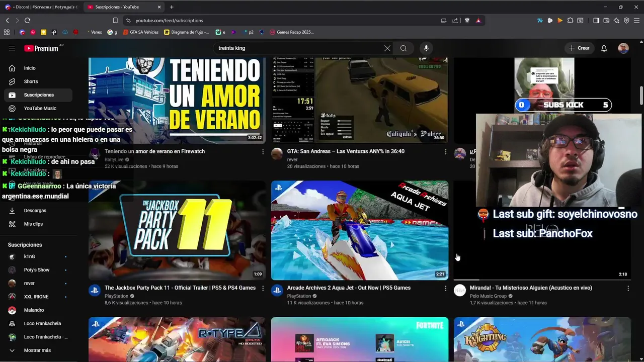
Task: Go back to the previous page
Action: [7, 21]
